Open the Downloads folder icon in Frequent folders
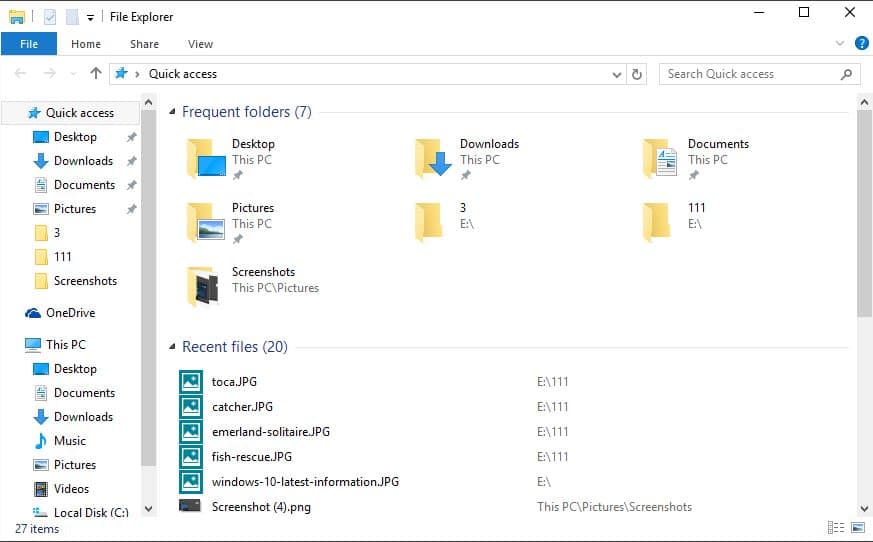 coord(433,158)
